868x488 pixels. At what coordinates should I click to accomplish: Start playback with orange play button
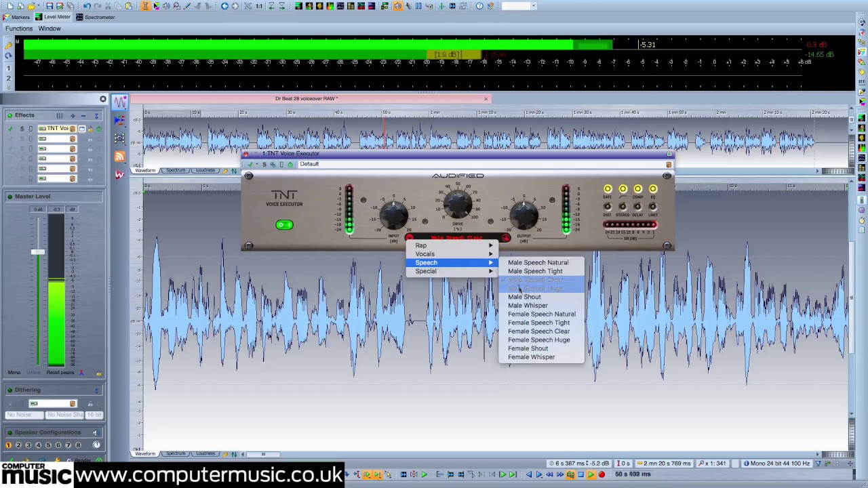pos(591,474)
